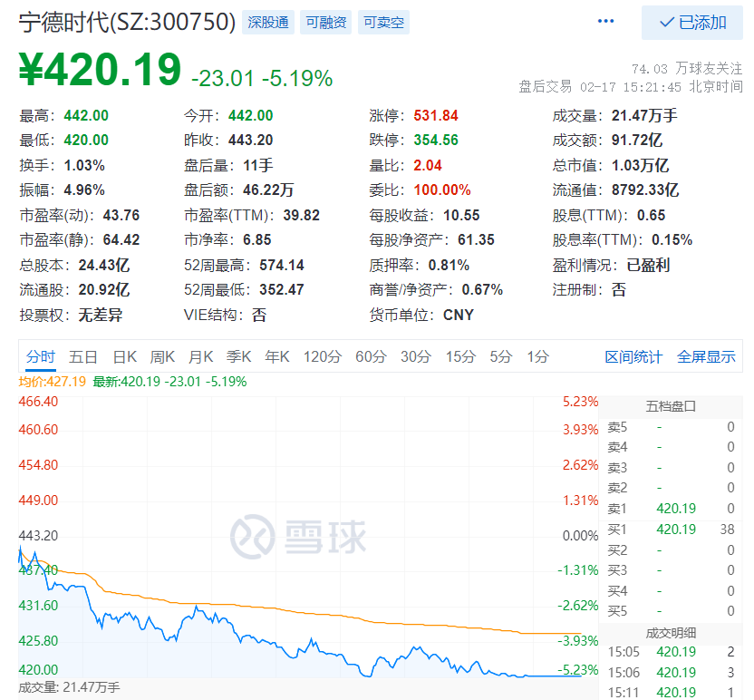
Task: Click the 15:05 trade detail row
Action: click(671, 652)
